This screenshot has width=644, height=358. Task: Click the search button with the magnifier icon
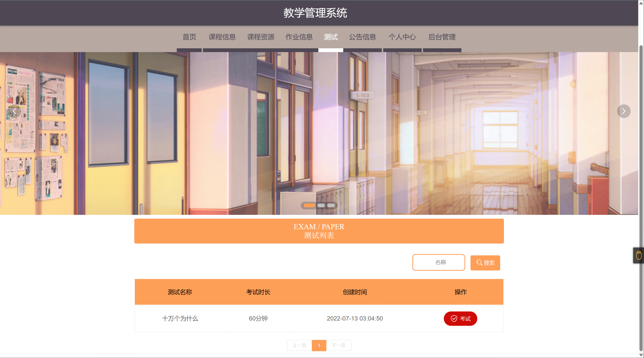(x=485, y=263)
